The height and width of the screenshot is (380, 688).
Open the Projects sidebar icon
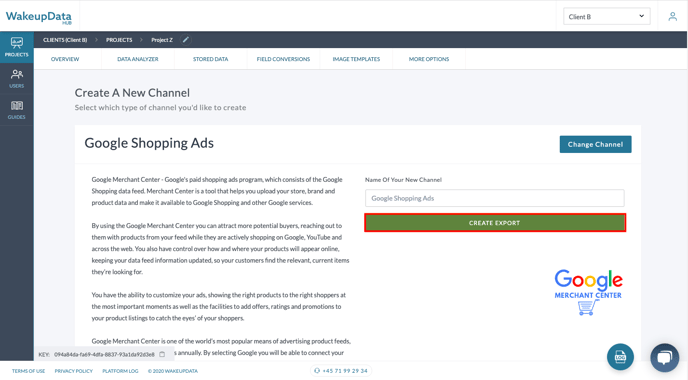[17, 47]
